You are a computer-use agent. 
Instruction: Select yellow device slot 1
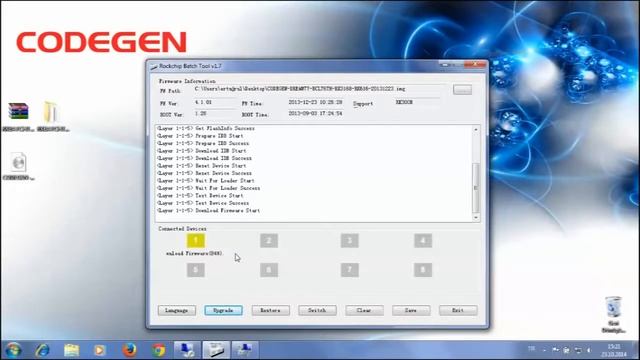click(196, 240)
